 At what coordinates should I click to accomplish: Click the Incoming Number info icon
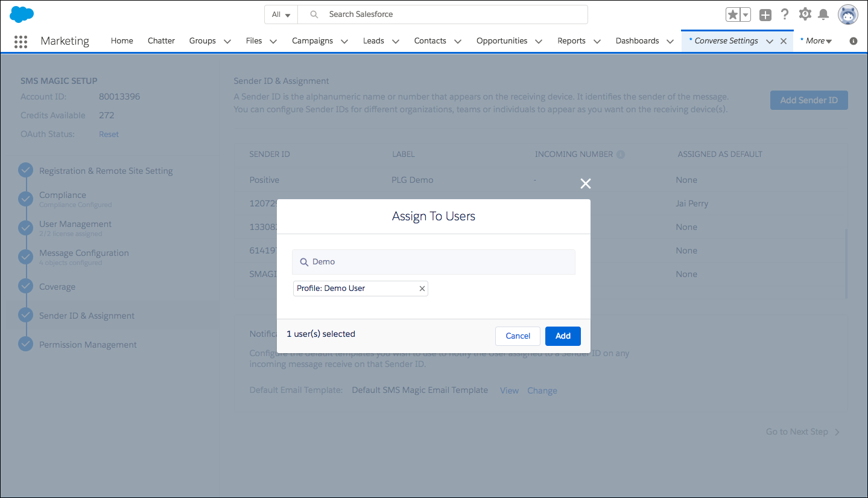pyautogui.click(x=621, y=155)
